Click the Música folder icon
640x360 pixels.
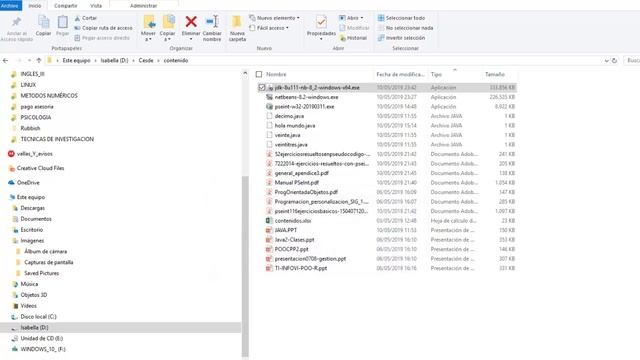coord(15,284)
